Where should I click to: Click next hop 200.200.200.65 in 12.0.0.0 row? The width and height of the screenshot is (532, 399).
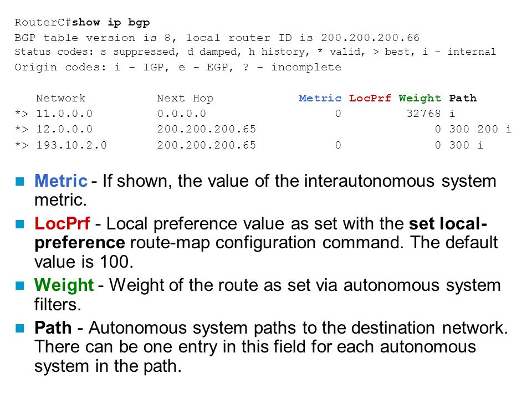(206, 129)
